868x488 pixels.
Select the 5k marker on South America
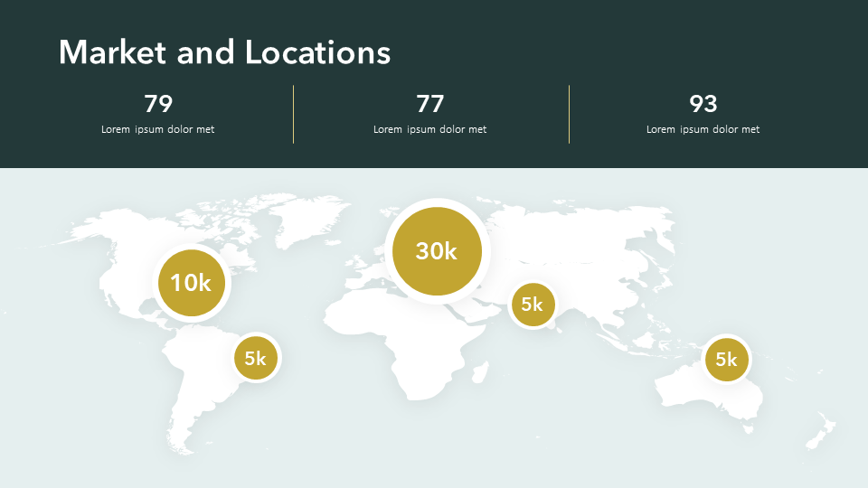coord(256,359)
